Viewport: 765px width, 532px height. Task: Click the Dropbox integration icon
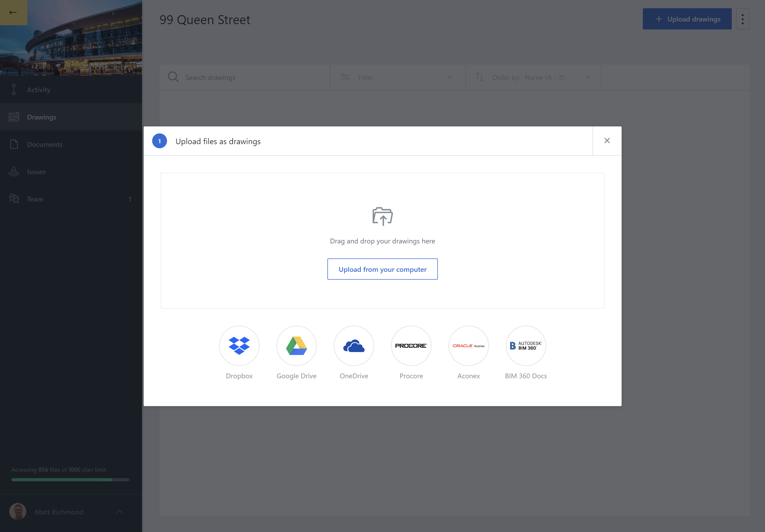[x=239, y=345]
